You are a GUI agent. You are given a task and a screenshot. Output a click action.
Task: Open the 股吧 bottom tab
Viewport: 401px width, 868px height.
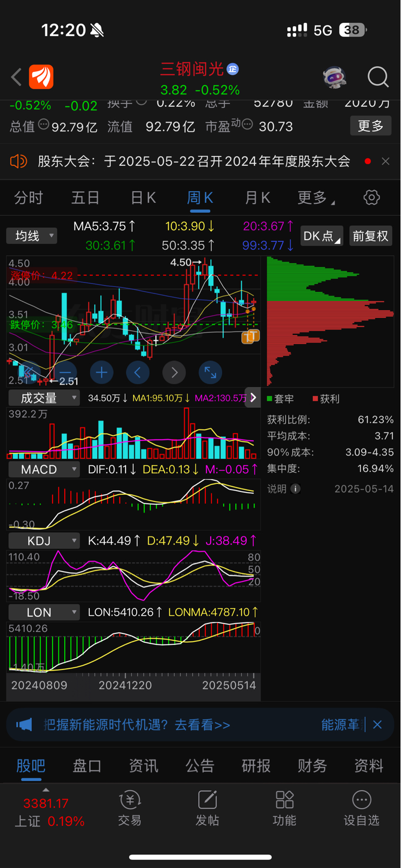coord(31,765)
